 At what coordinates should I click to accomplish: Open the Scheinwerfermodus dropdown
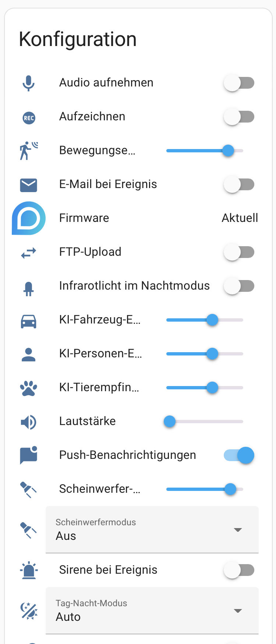[152, 530]
